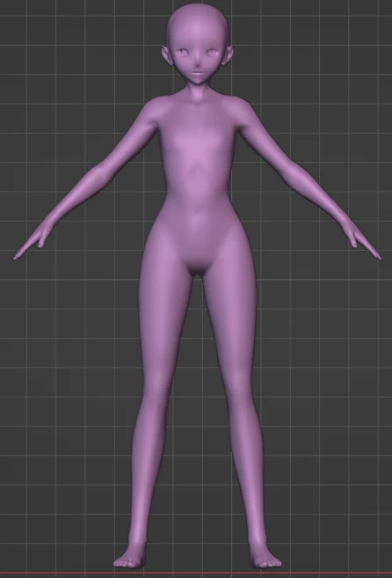The width and height of the screenshot is (392, 578).
Task: Click the model's mouth
Action: click(198, 73)
